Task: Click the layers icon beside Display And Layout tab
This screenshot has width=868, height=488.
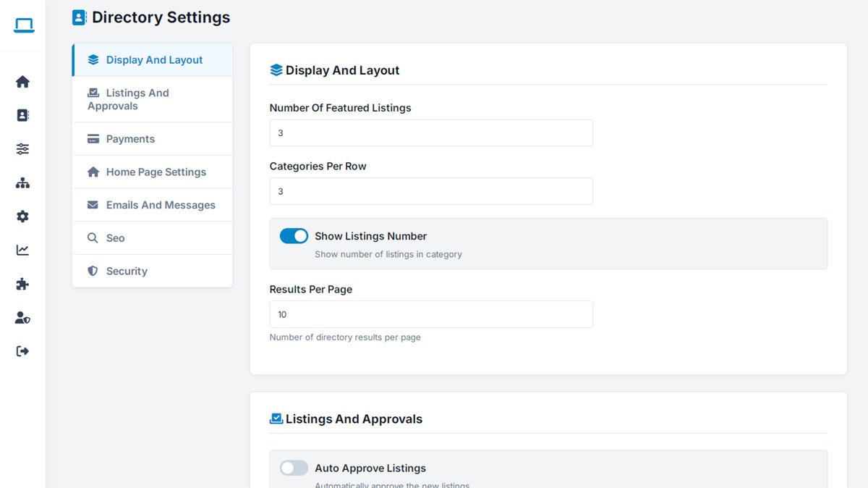Action: pos(93,60)
